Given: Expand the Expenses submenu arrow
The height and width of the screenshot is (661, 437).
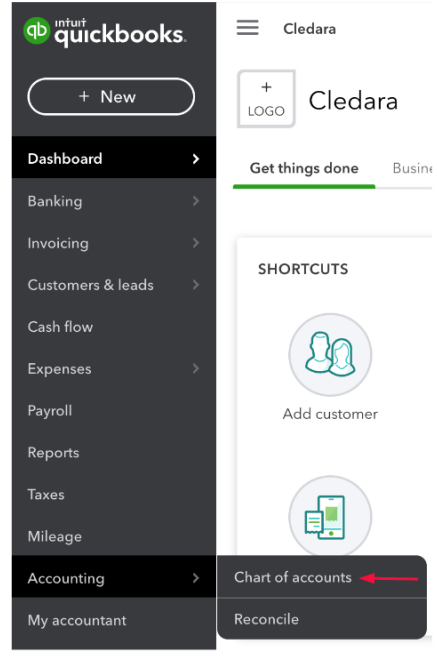Looking at the screenshot, I should tap(196, 368).
